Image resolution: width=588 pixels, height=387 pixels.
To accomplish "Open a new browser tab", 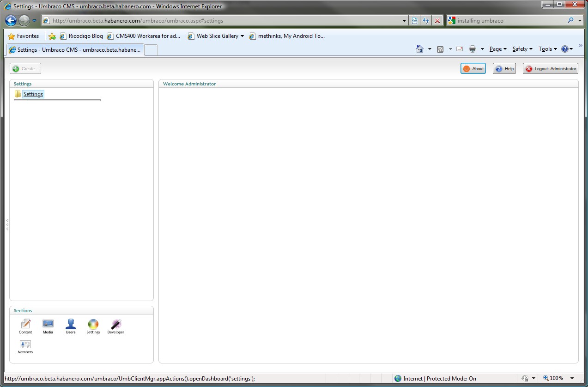I will (151, 50).
